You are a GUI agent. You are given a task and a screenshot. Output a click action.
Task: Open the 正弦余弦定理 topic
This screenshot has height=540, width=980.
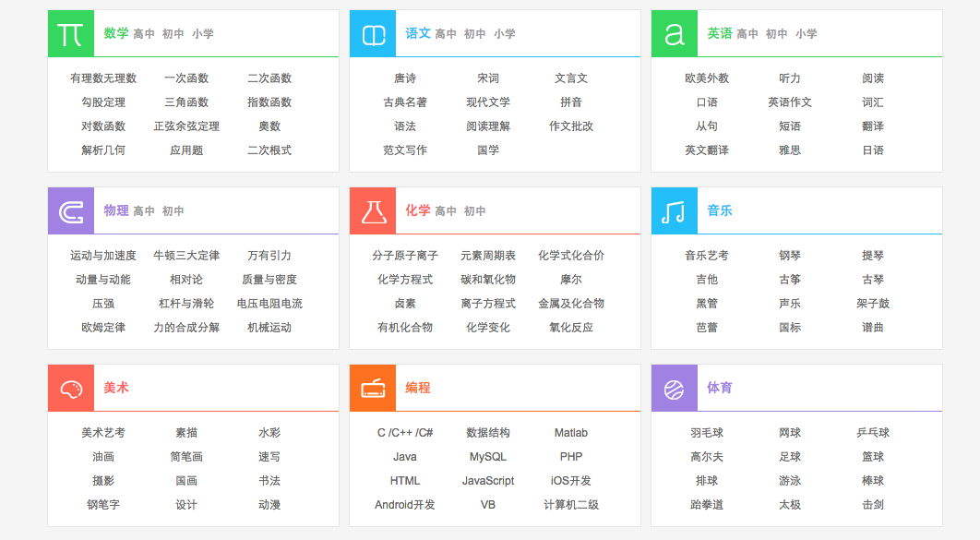[186, 126]
